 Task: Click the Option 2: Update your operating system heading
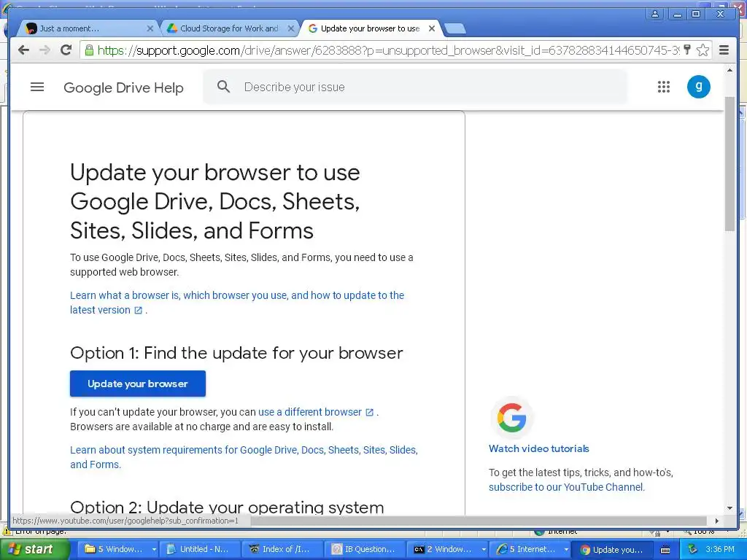(x=227, y=507)
